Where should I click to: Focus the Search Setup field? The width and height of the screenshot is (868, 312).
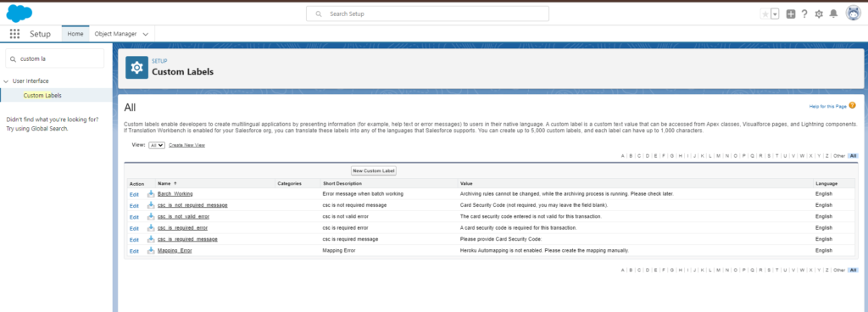pyautogui.click(x=427, y=14)
